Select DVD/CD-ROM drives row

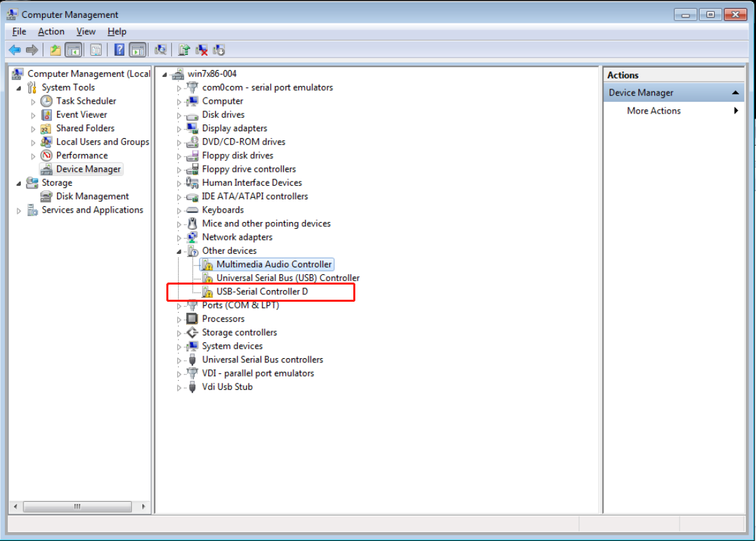click(243, 142)
